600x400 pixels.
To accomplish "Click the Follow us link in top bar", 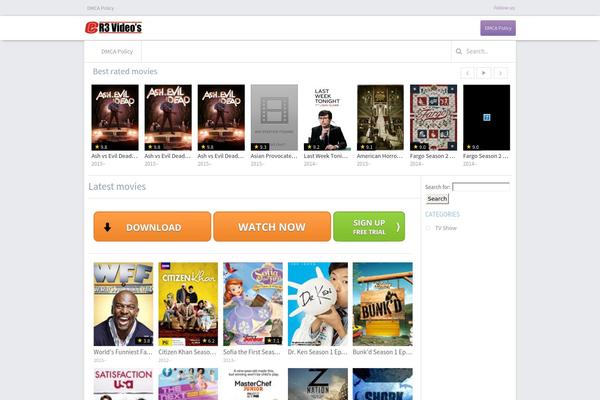I will tap(504, 8).
